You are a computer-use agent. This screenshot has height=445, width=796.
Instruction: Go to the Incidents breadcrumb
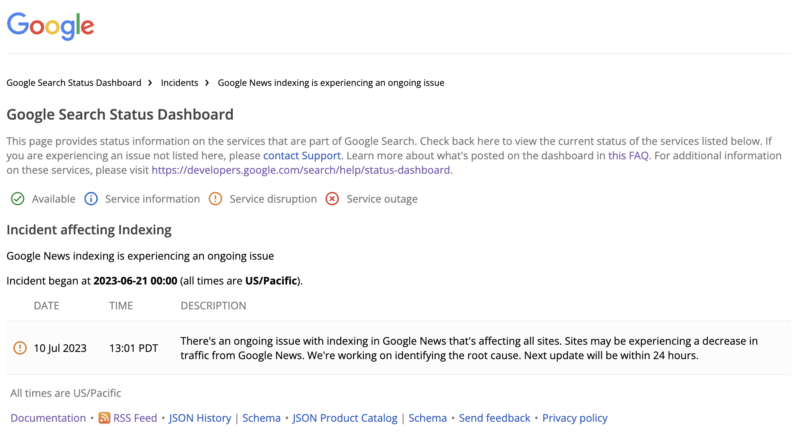[179, 83]
